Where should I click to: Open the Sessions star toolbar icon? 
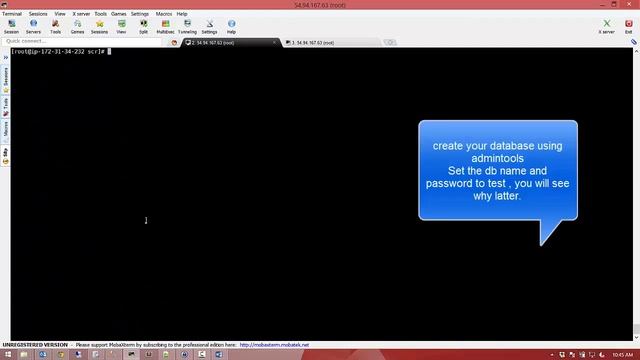99,27
